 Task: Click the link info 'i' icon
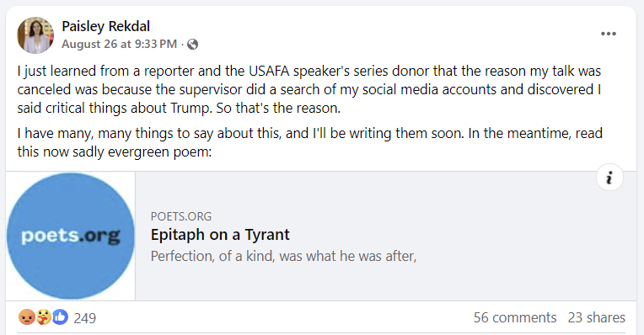(609, 178)
